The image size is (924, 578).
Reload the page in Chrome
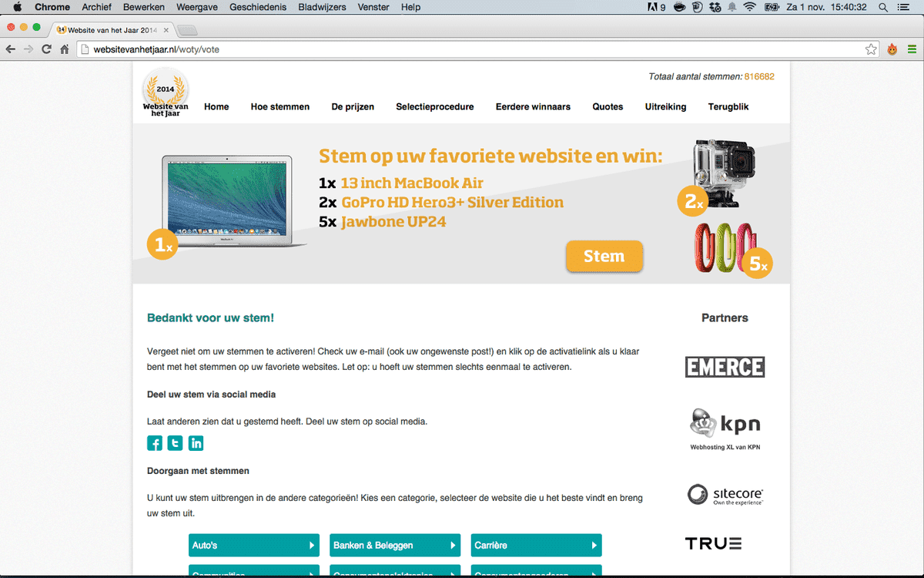click(x=47, y=49)
